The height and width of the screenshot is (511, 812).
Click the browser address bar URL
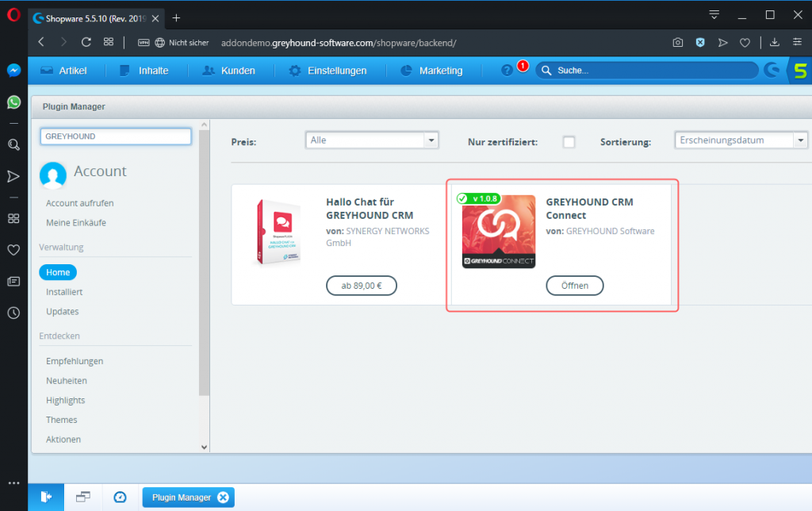339,43
